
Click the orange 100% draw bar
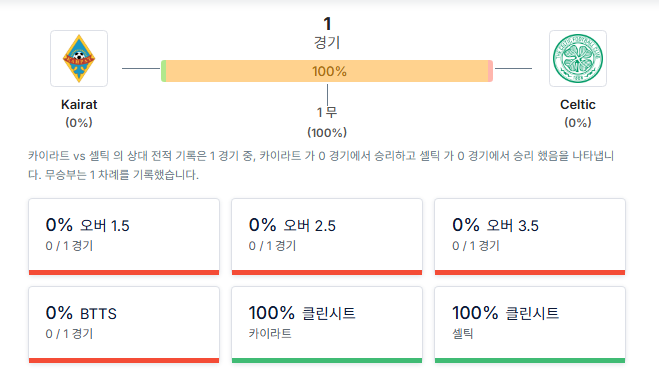(x=327, y=71)
